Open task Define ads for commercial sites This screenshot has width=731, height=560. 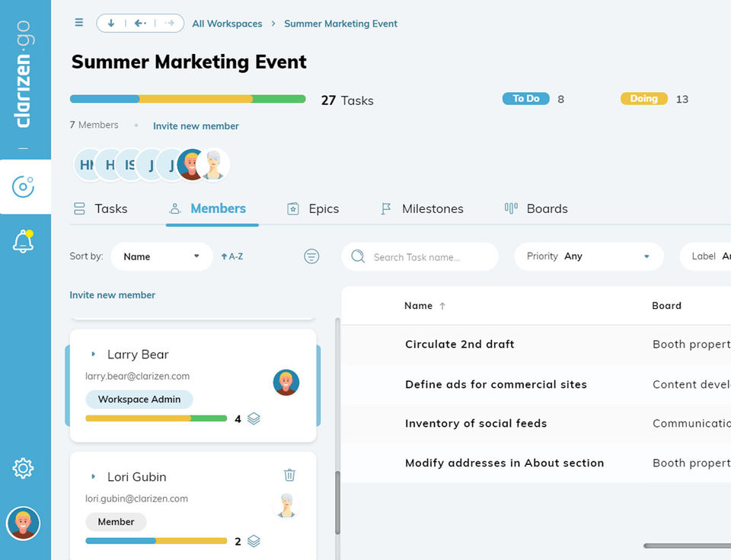(496, 384)
